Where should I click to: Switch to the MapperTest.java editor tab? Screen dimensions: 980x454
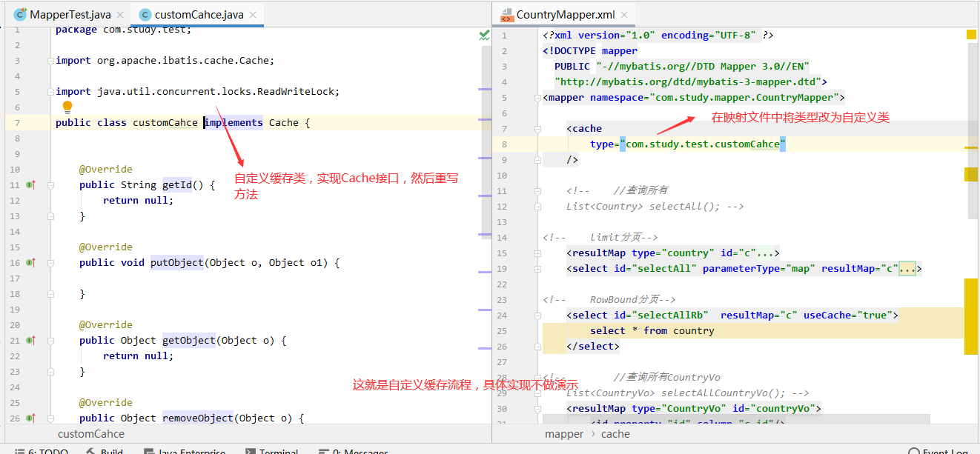point(70,14)
